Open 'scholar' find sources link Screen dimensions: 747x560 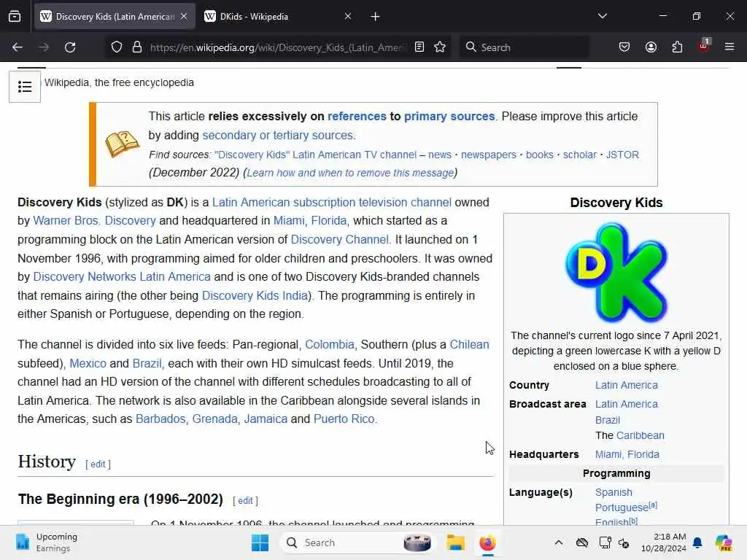point(580,155)
